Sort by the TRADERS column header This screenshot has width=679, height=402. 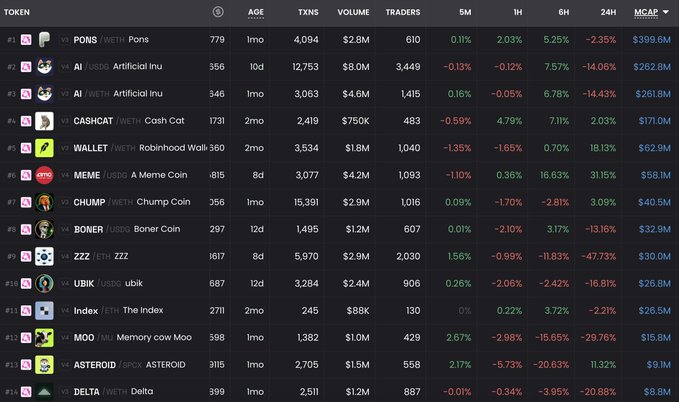pos(403,12)
